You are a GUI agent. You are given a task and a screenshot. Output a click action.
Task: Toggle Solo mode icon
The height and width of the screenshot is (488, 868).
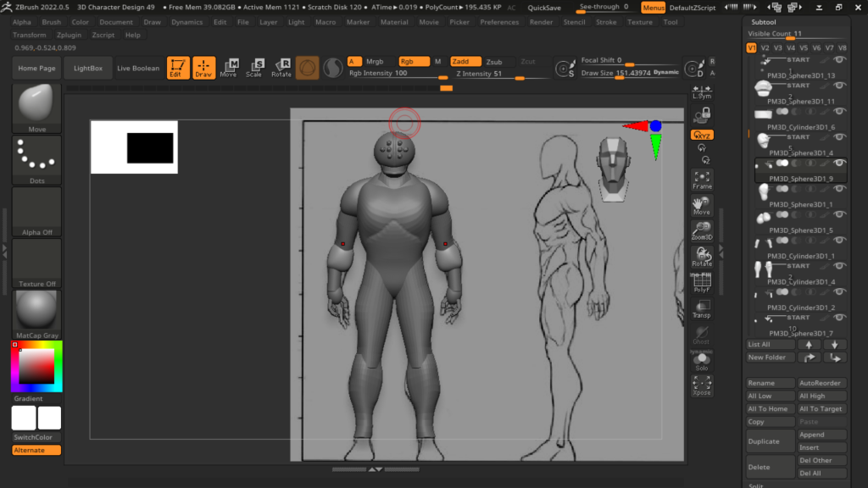[x=702, y=361]
